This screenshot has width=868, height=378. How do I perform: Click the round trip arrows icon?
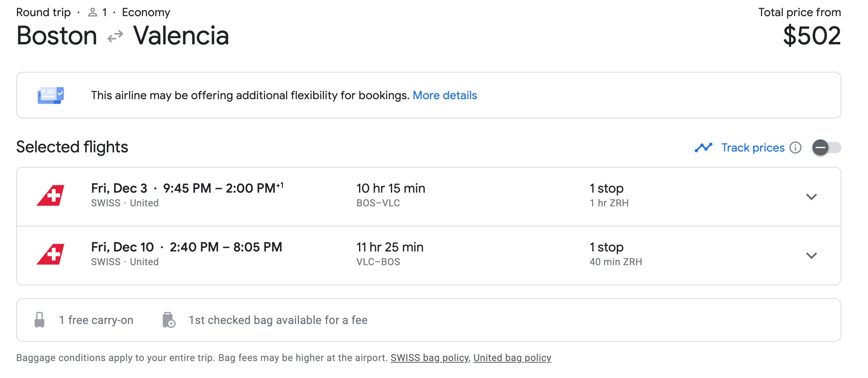click(x=115, y=37)
